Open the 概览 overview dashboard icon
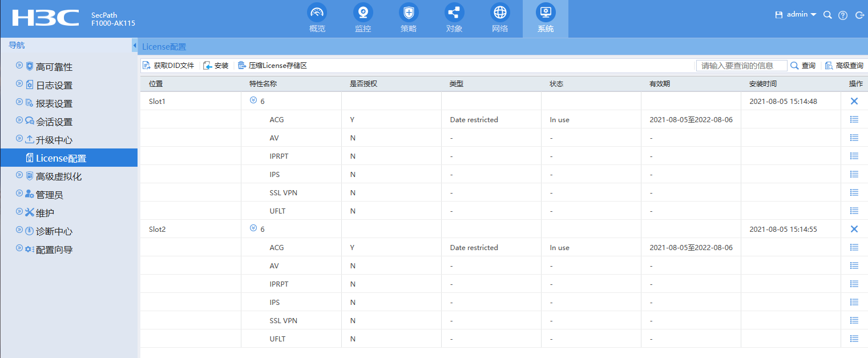 317,13
